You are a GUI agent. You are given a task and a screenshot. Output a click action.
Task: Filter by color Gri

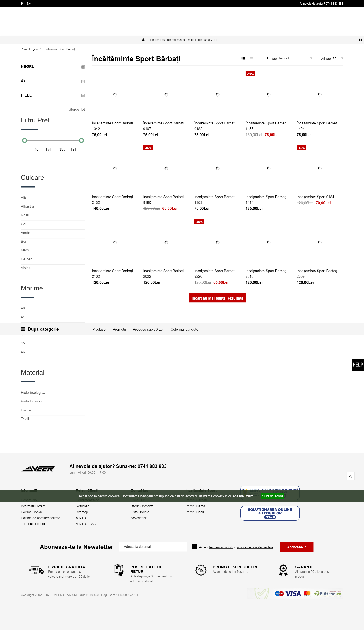(x=23, y=224)
